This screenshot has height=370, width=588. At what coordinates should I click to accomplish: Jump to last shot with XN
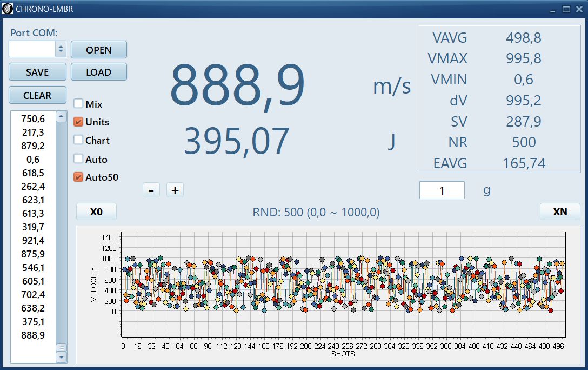click(x=560, y=212)
